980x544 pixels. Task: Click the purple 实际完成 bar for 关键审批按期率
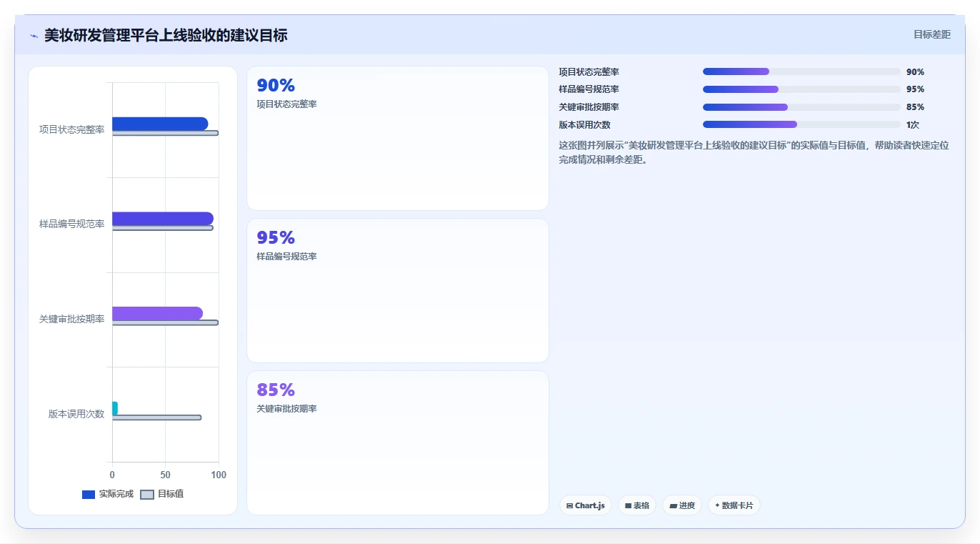point(157,313)
